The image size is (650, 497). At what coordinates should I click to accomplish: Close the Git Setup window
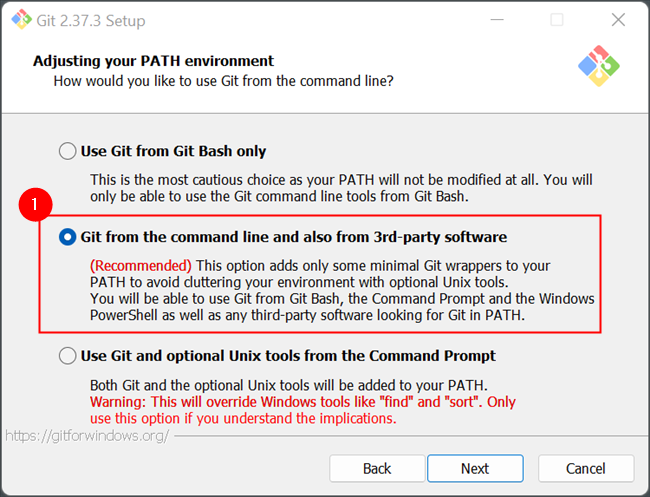coord(618,20)
